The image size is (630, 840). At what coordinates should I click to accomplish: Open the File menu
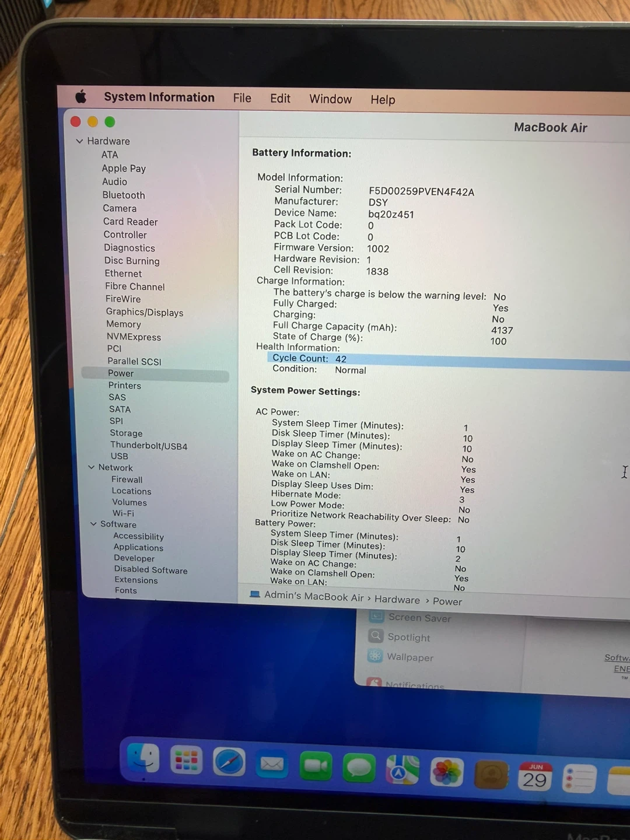(x=242, y=98)
